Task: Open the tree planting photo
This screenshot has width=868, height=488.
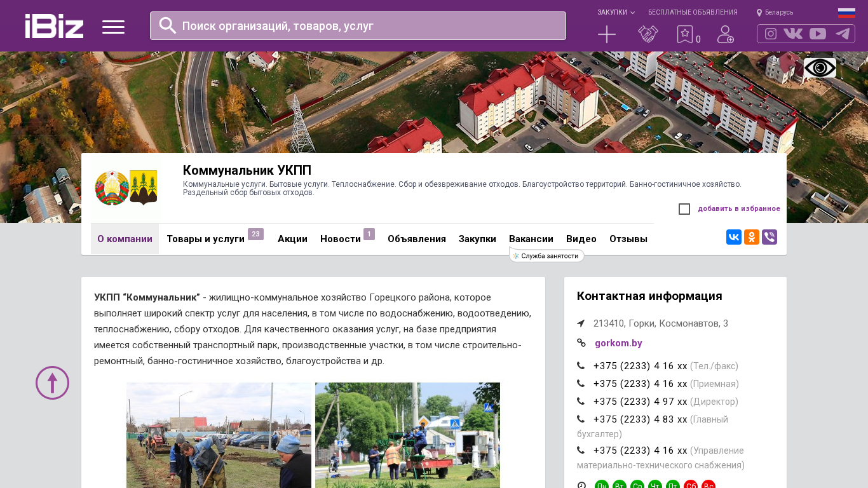Action: [219, 435]
